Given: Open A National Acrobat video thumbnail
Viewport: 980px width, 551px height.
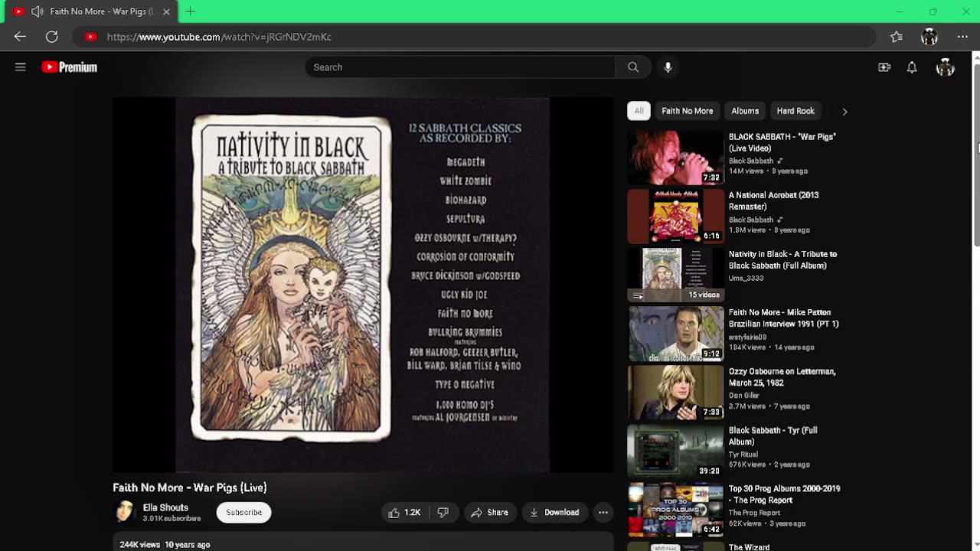Looking at the screenshot, I should 675,217.
